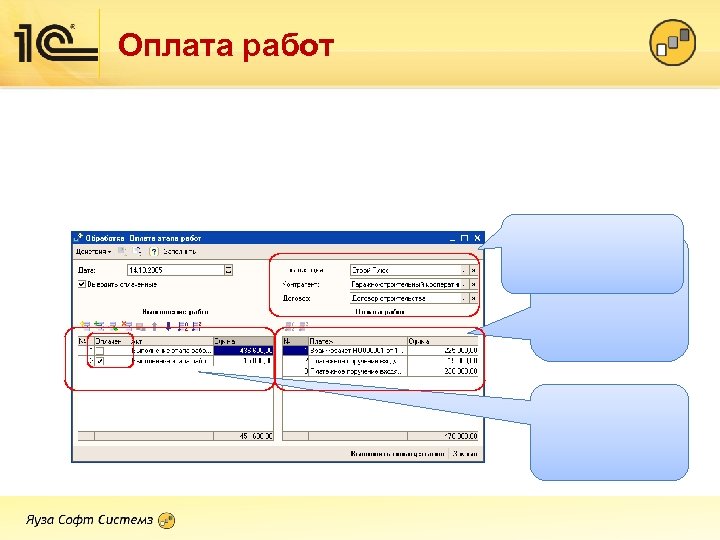Click the left button in bottom command bar
This screenshot has width=720, height=540.
(397, 454)
